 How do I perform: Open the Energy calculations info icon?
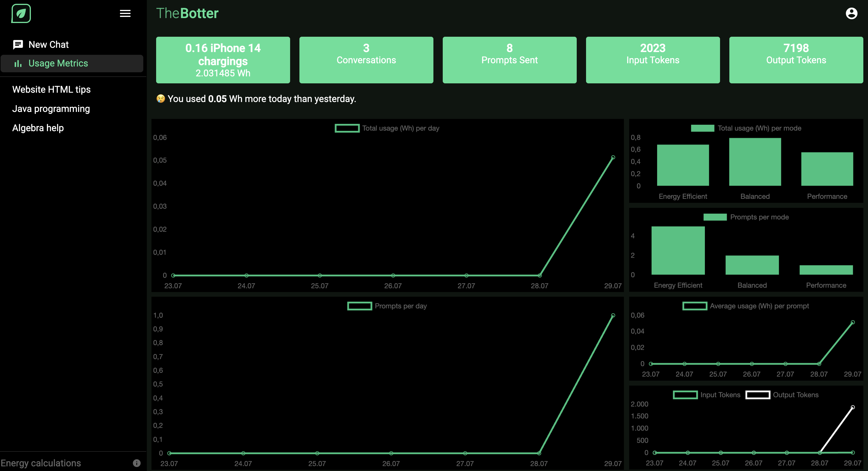pyautogui.click(x=137, y=463)
